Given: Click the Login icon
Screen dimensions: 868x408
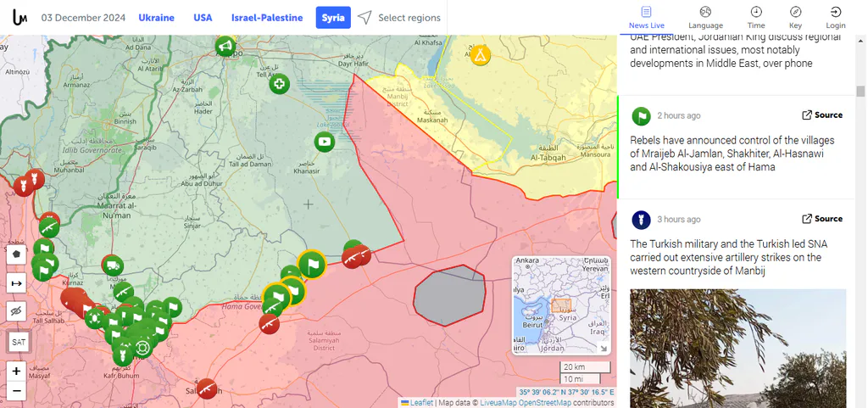Looking at the screenshot, I should click(x=836, y=12).
